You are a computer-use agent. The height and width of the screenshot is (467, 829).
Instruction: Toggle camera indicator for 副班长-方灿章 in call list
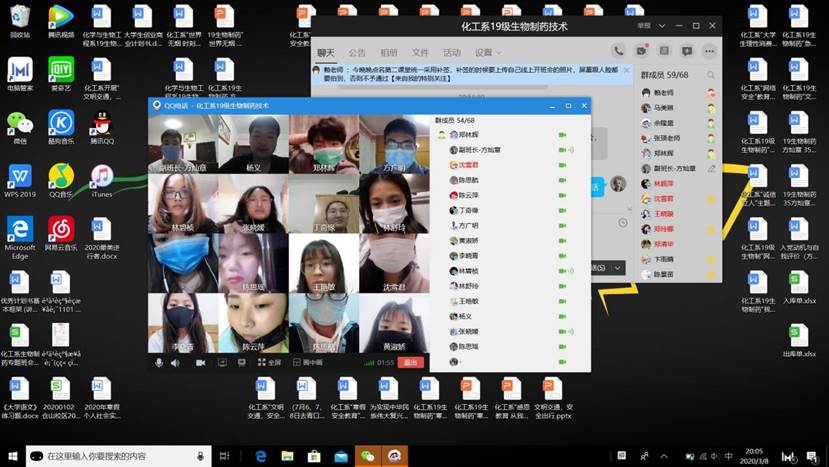click(562, 150)
